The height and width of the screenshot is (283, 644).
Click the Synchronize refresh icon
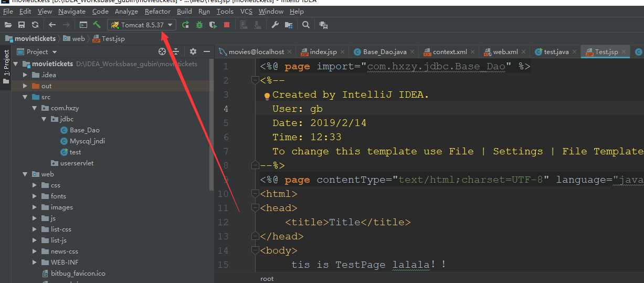35,25
